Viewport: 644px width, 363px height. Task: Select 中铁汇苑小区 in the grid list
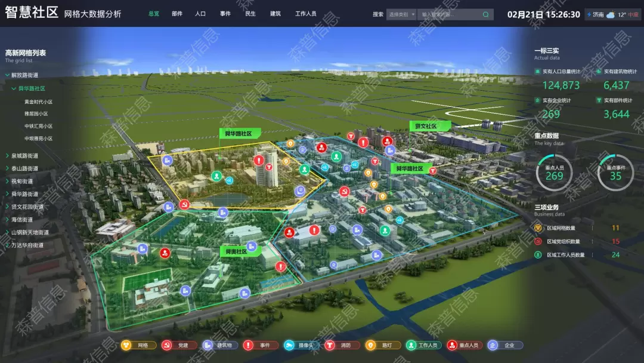pyautogui.click(x=38, y=126)
